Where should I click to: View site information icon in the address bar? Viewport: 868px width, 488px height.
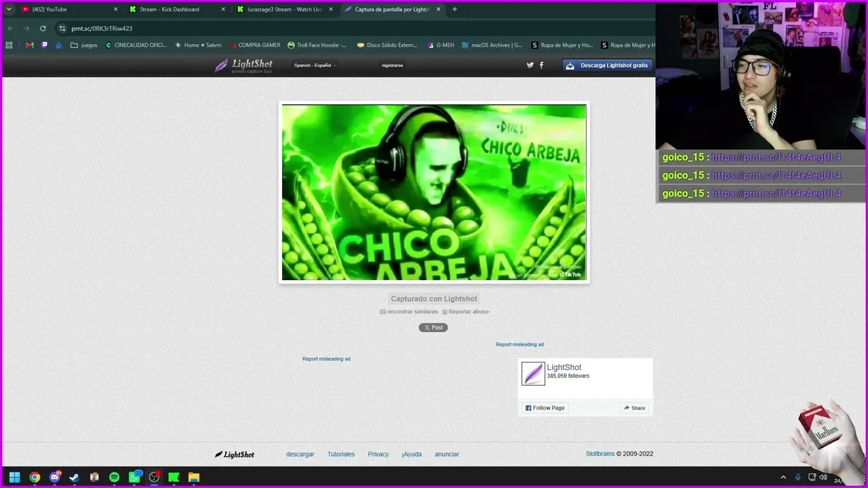coord(62,28)
